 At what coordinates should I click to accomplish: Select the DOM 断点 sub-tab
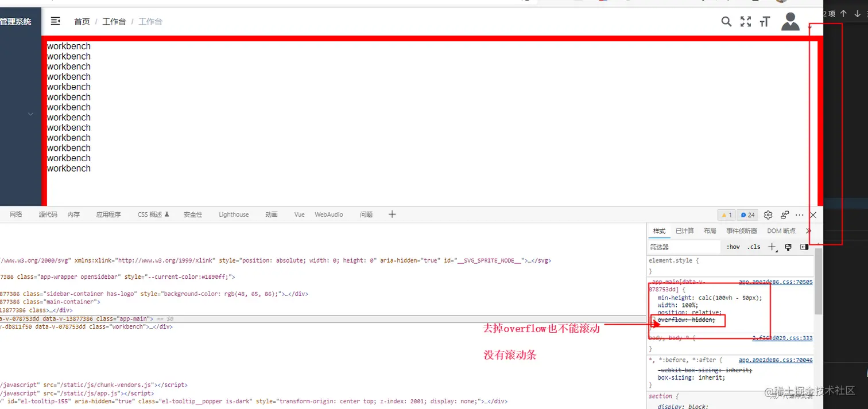click(x=781, y=231)
